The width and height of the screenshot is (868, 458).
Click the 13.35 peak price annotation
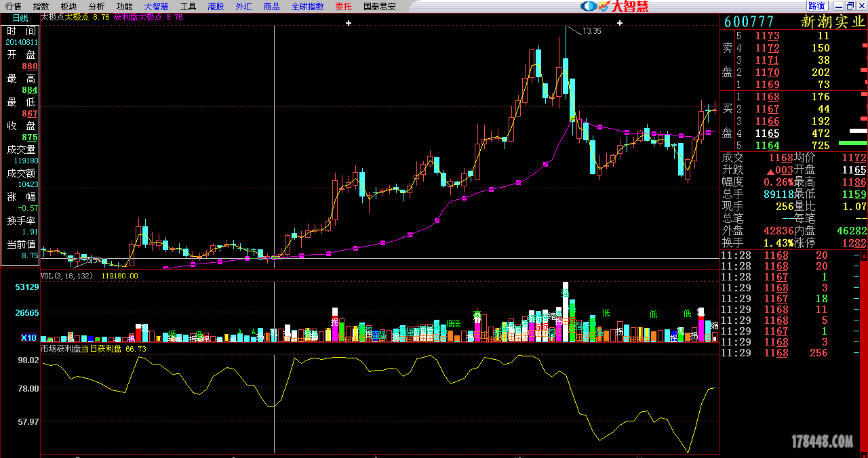[592, 31]
